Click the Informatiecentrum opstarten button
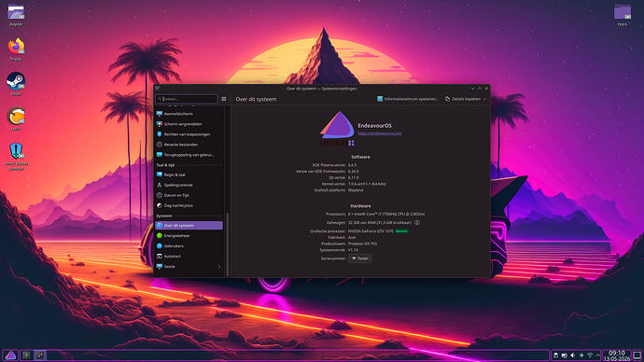 [408, 99]
